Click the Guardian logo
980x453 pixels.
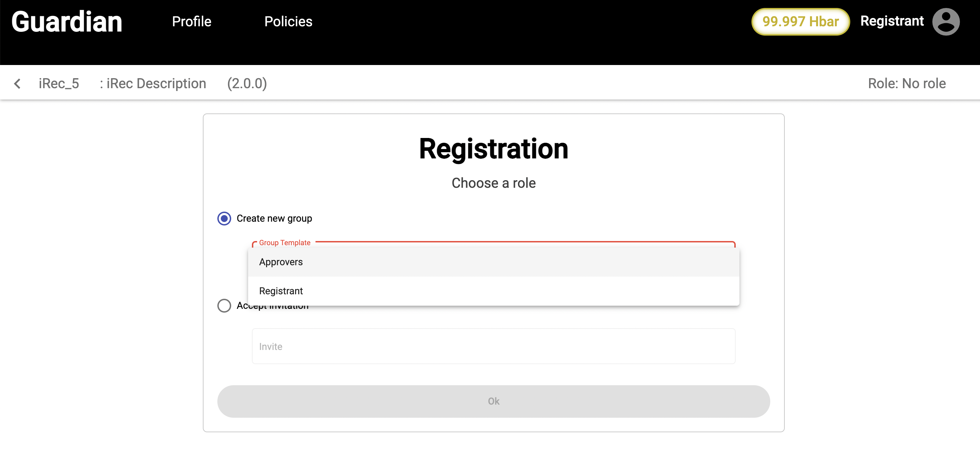pos(67,22)
